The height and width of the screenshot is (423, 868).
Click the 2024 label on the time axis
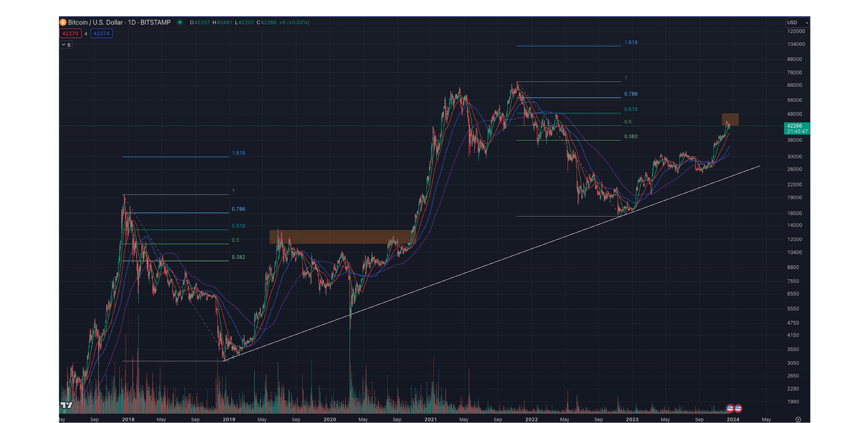point(733,419)
